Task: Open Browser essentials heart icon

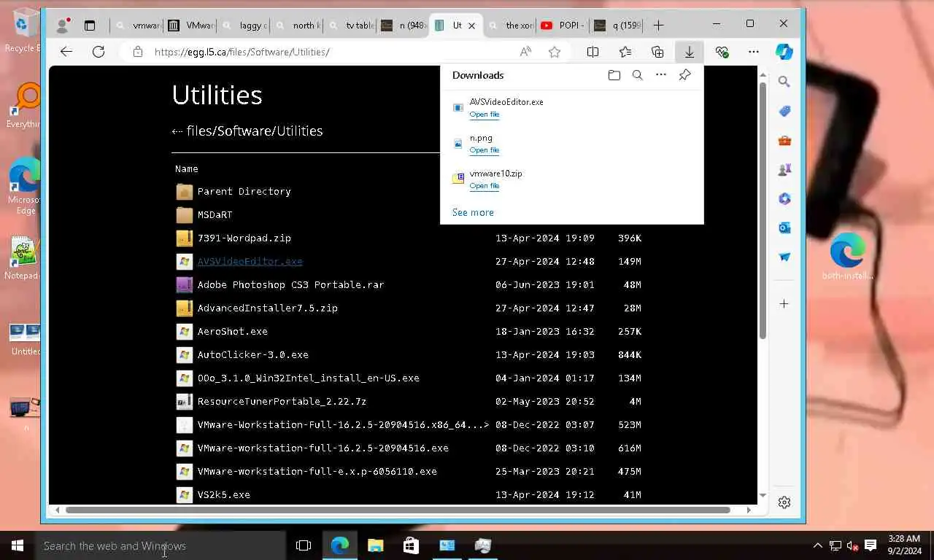Action: click(722, 52)
